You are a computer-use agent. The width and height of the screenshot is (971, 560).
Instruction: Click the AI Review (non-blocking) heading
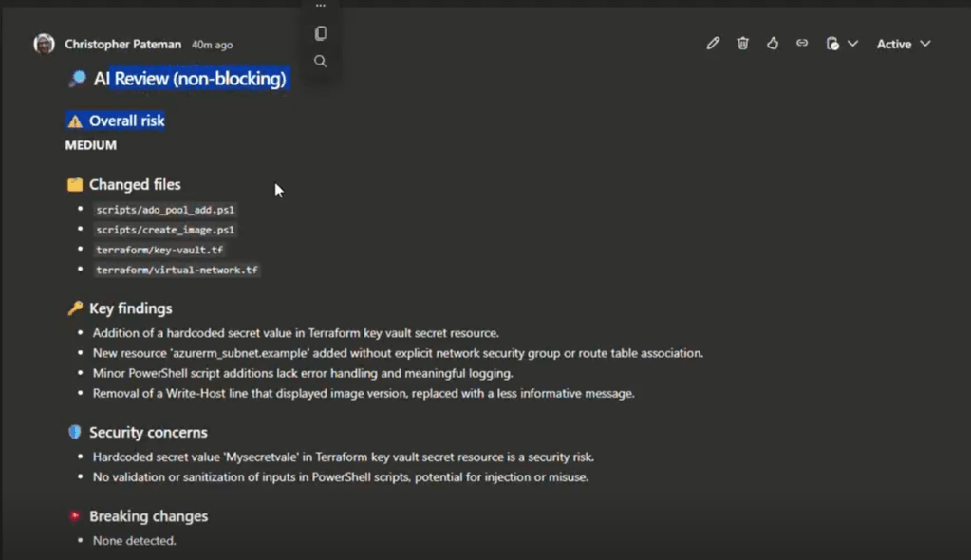190,79
